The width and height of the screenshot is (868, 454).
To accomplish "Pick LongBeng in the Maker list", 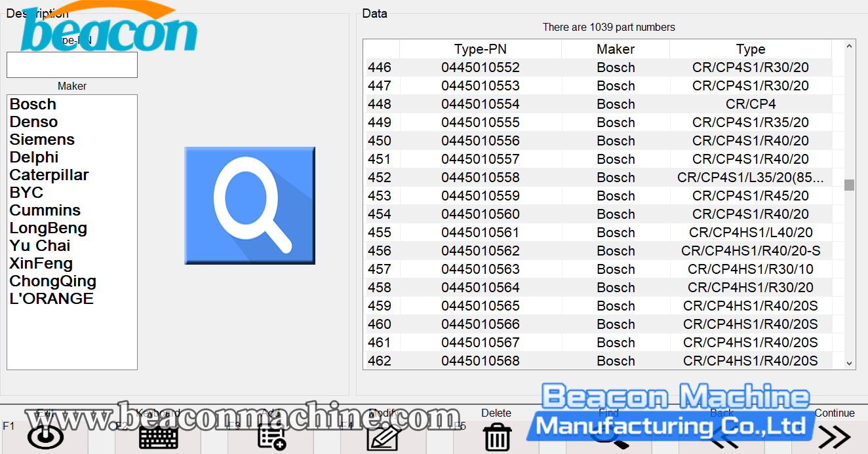I will point(49,228).
